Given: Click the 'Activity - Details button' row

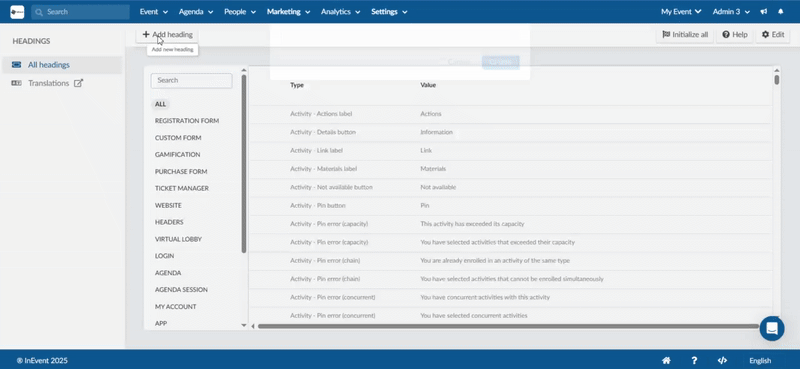Looking at the screenshot, I should 510,132.
